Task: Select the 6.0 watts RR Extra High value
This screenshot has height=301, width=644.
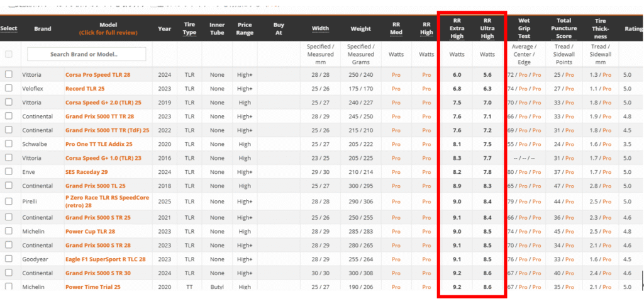Action: 457,75
